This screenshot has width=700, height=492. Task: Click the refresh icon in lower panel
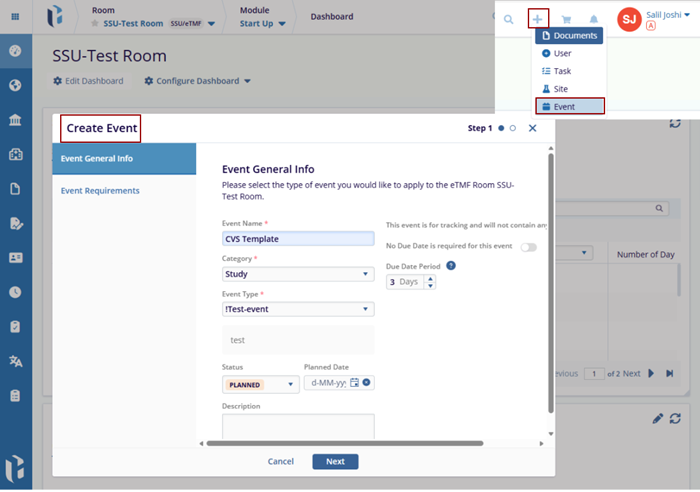(675, 418)
